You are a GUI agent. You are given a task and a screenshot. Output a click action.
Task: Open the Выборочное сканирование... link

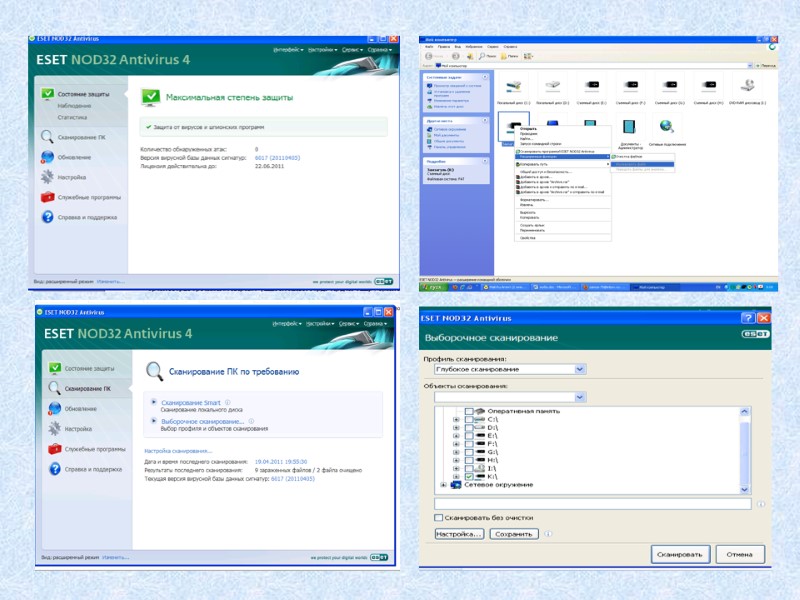(202, 421)
